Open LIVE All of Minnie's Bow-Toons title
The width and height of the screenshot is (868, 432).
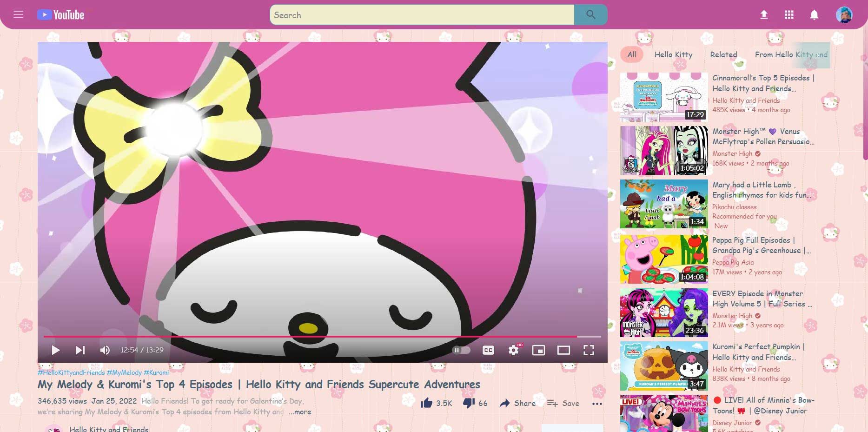pos(764,405)
